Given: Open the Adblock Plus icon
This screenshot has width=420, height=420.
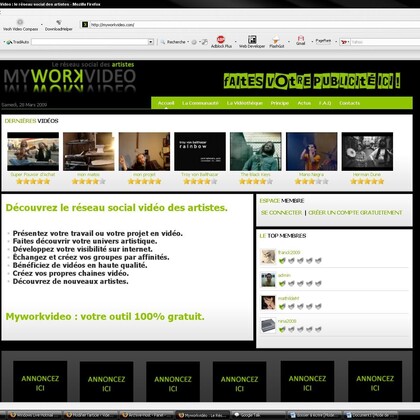Looking at the screenshot, I should [221, 39].
